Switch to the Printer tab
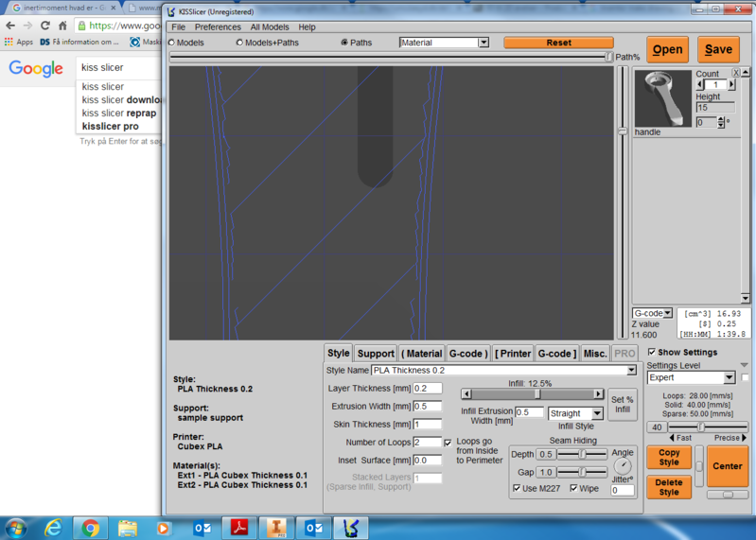Image resolution: width=756 pixels, height=540 pixels. (x=513, y=354)
